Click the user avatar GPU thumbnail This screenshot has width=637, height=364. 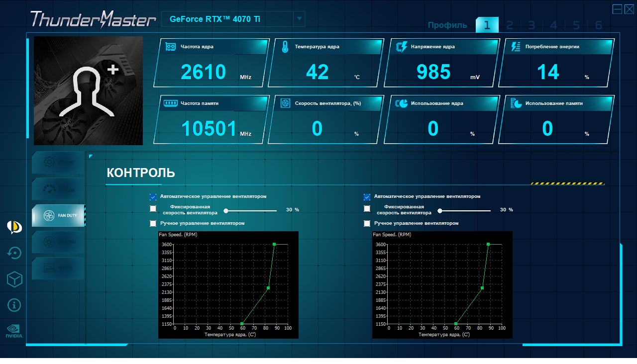coord(89,91)
